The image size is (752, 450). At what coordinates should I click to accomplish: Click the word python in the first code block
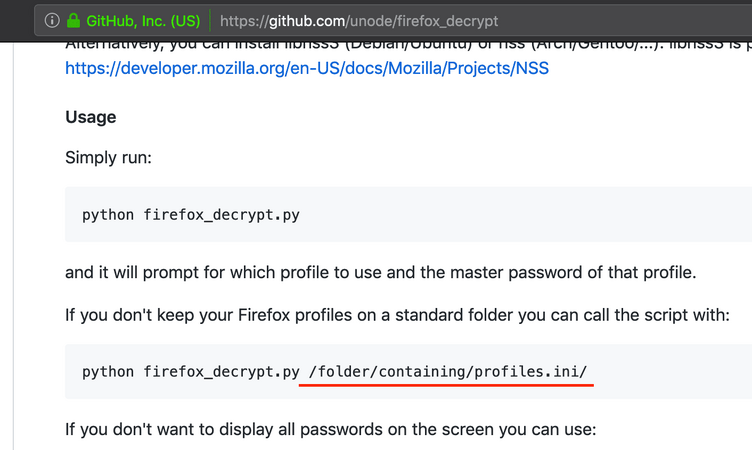click(x=108, y=215)
